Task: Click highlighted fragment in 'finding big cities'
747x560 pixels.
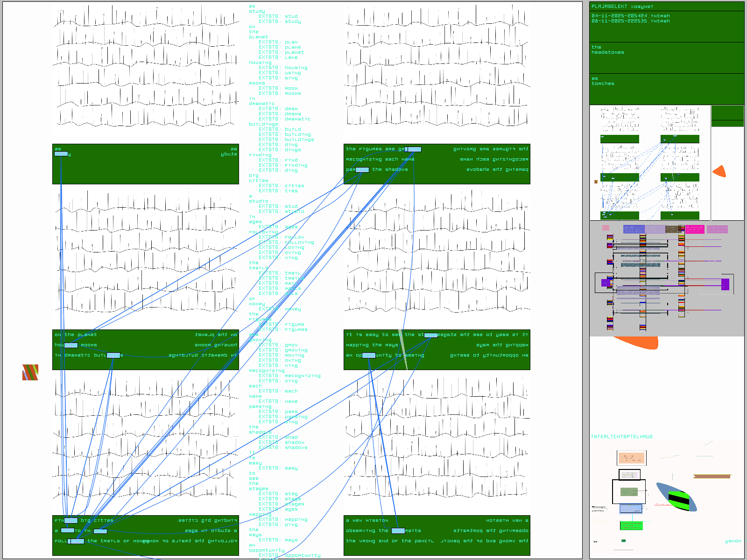Action: point(71,520)
